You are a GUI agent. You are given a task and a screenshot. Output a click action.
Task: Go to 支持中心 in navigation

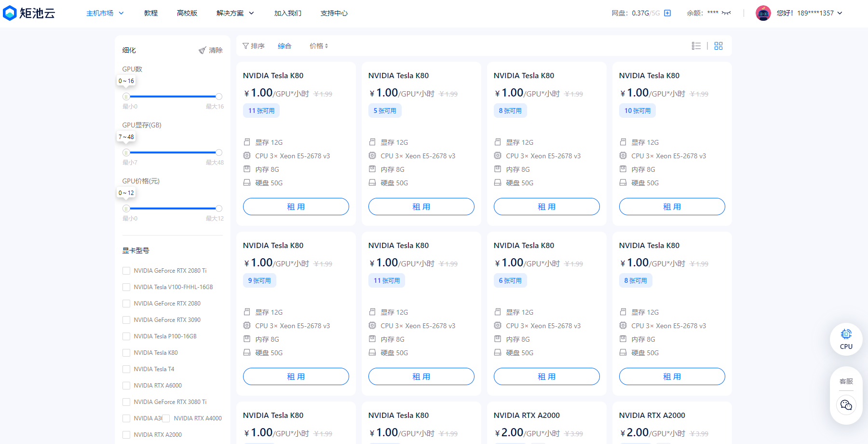(334, 13)
